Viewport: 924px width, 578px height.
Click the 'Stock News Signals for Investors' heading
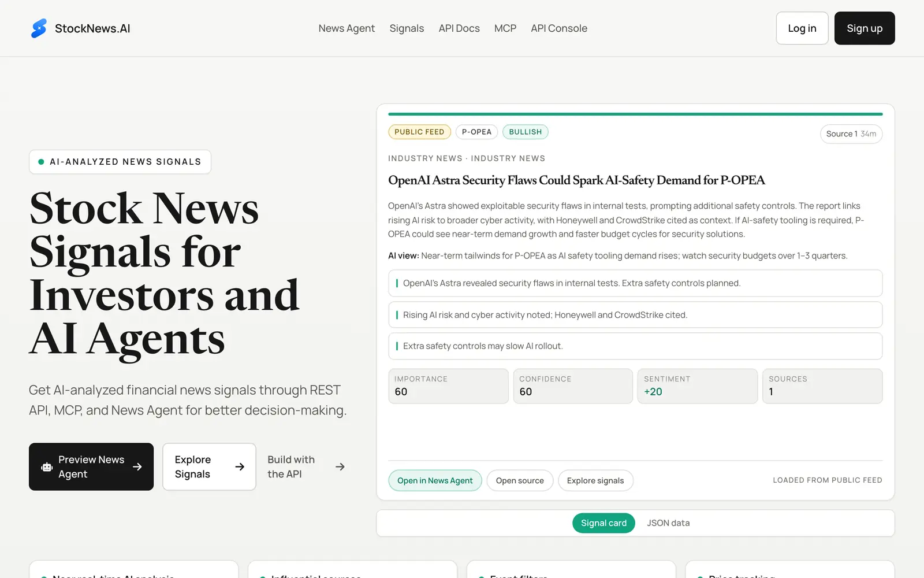tap(165, 273)
